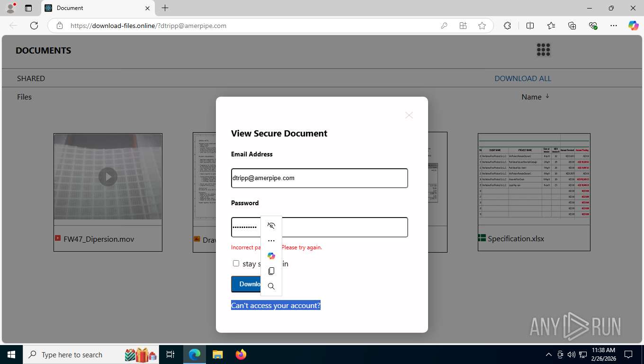Screen dimensions: 644x364
Task: Click the browser refresh icon
Action: pyautogui.click(x=34, y=26)
